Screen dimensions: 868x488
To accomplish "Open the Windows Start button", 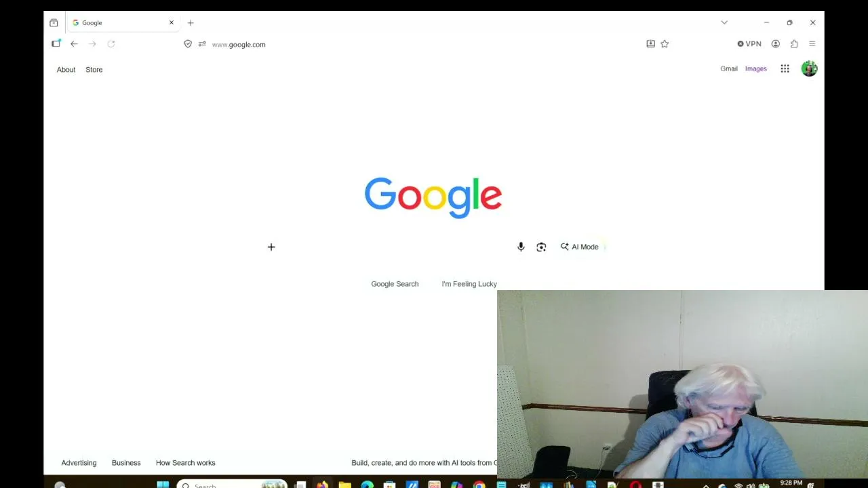I will 163,485.
